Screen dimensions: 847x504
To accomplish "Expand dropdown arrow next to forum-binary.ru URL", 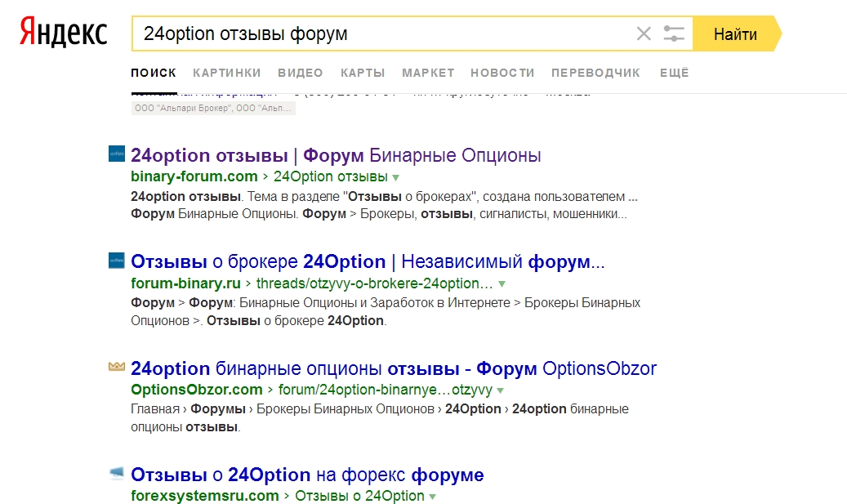I will point(502,283).
